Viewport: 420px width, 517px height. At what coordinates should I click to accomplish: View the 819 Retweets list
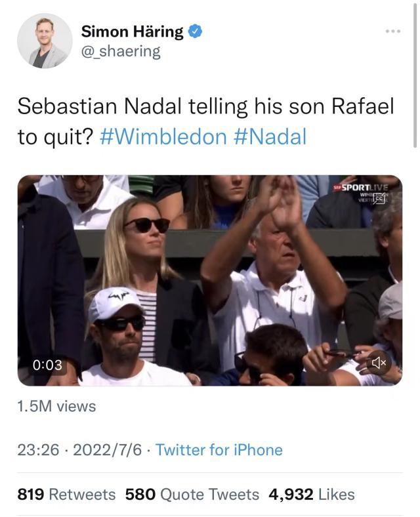click(66, 494)
